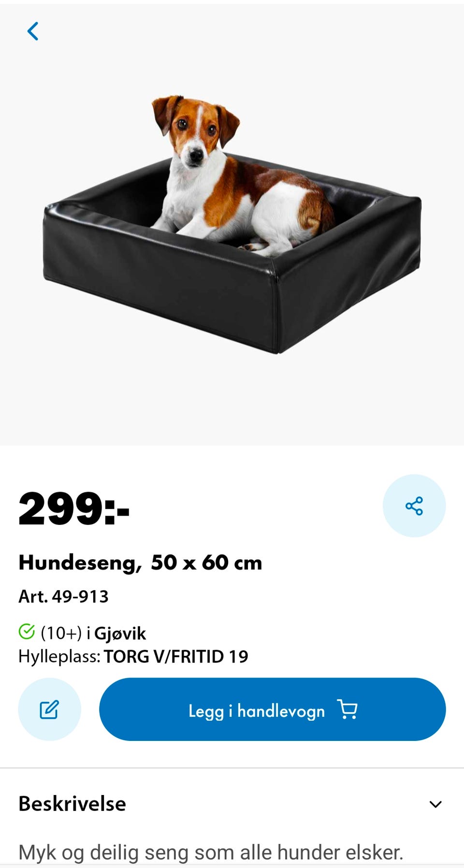Tap the shopping cart icon

[x=347, y=709]
